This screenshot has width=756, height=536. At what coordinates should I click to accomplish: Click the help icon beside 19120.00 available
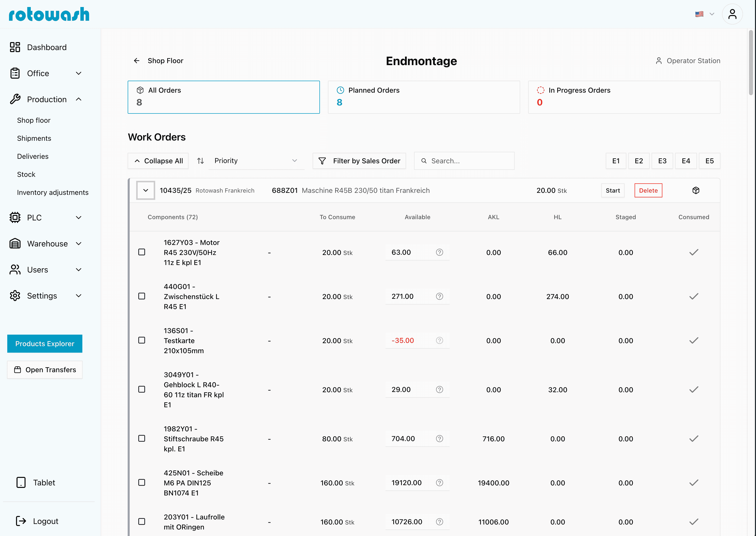(x=439, y=483)
